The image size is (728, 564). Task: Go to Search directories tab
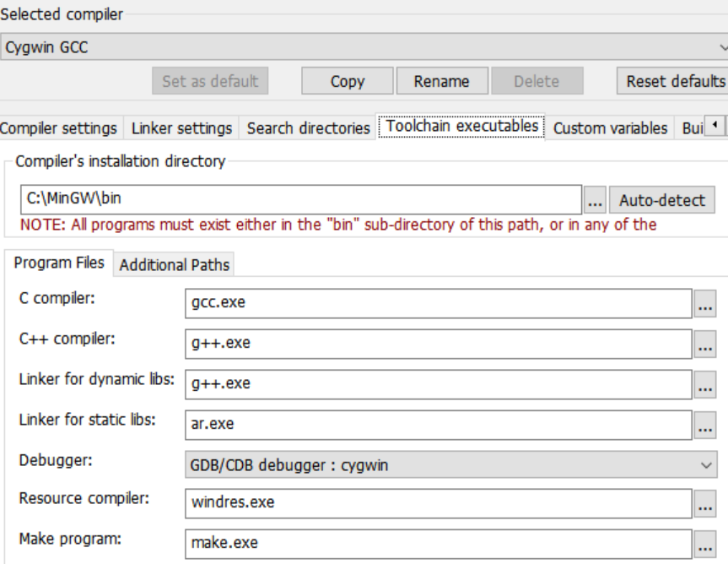(308, 128)
